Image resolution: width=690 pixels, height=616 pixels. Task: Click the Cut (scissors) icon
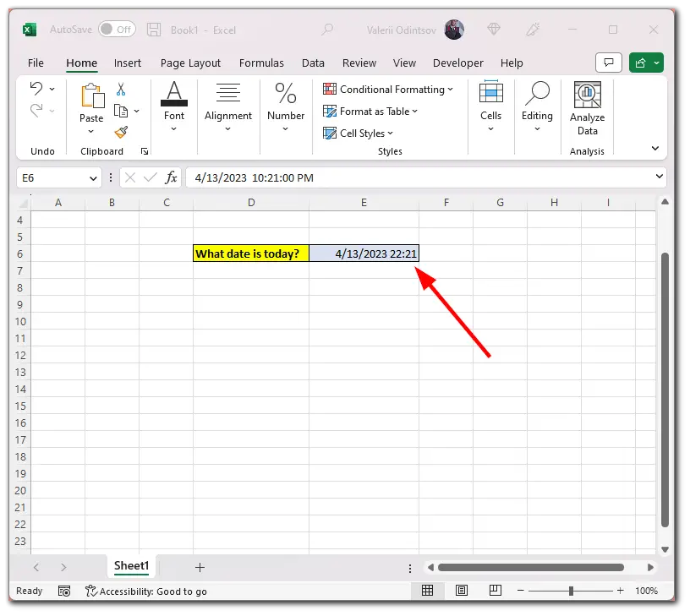tap(121, 88)
